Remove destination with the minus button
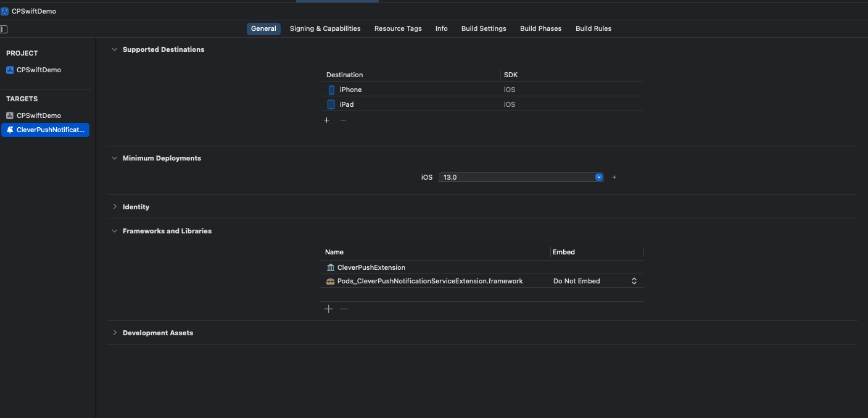 pos(344,120)
